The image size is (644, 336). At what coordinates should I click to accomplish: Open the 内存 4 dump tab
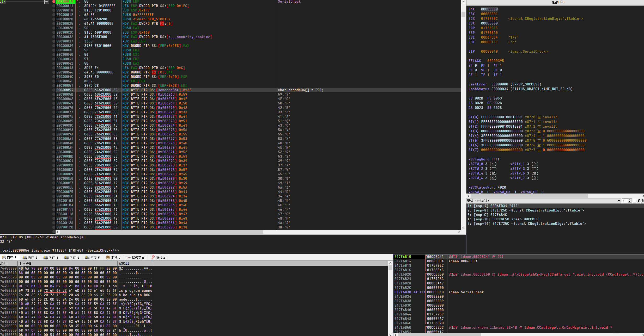tap(72, 257)
